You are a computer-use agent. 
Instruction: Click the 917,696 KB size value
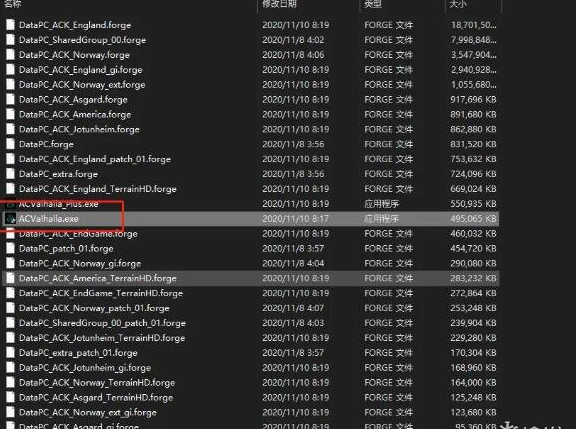473,100
